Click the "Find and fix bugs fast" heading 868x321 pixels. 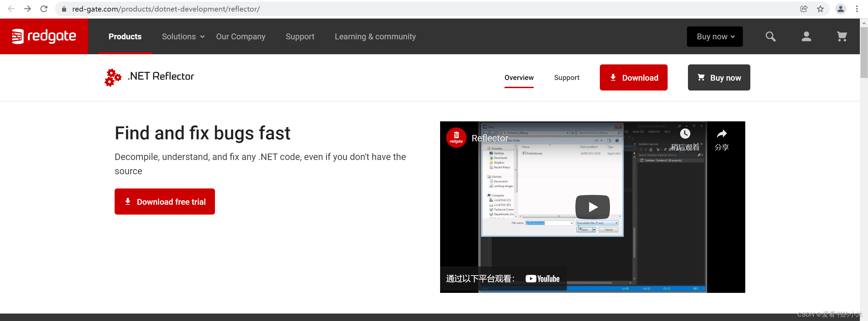(202, 133)
